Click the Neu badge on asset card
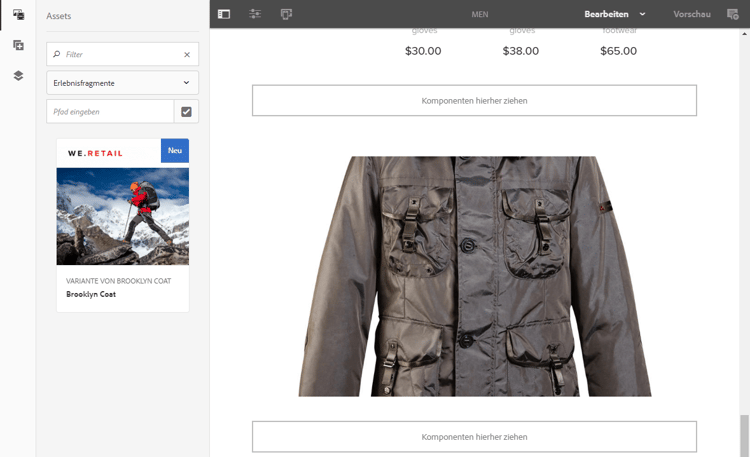The height and width of the screenshot is (457, 750). point(175,150)
